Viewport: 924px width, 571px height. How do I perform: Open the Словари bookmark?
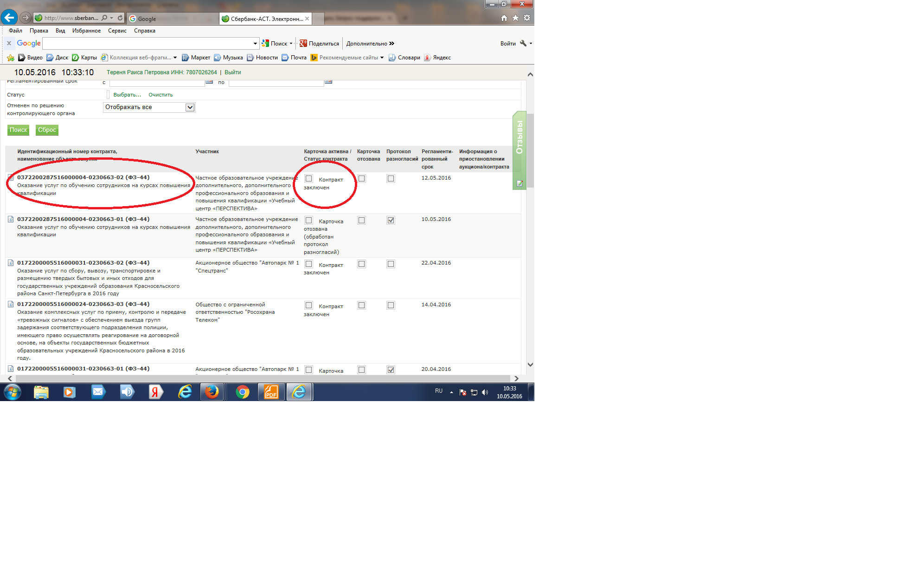404,58
